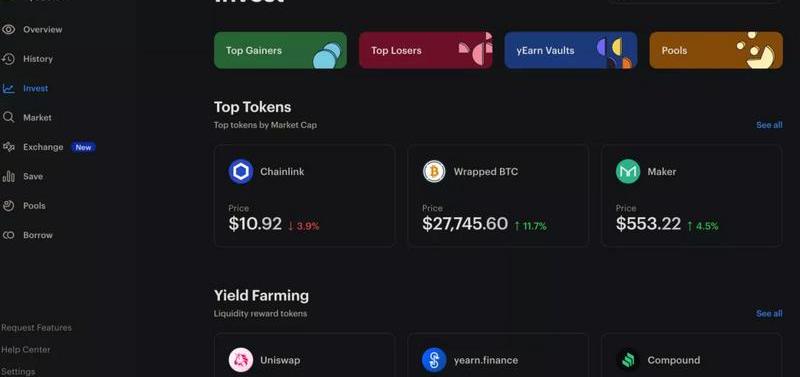Open the yEarn Vaults card

click(571, 51)
